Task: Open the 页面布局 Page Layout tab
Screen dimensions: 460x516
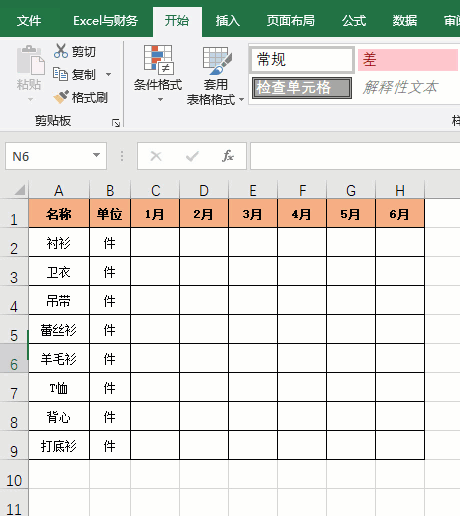Action: click(291, 21)
